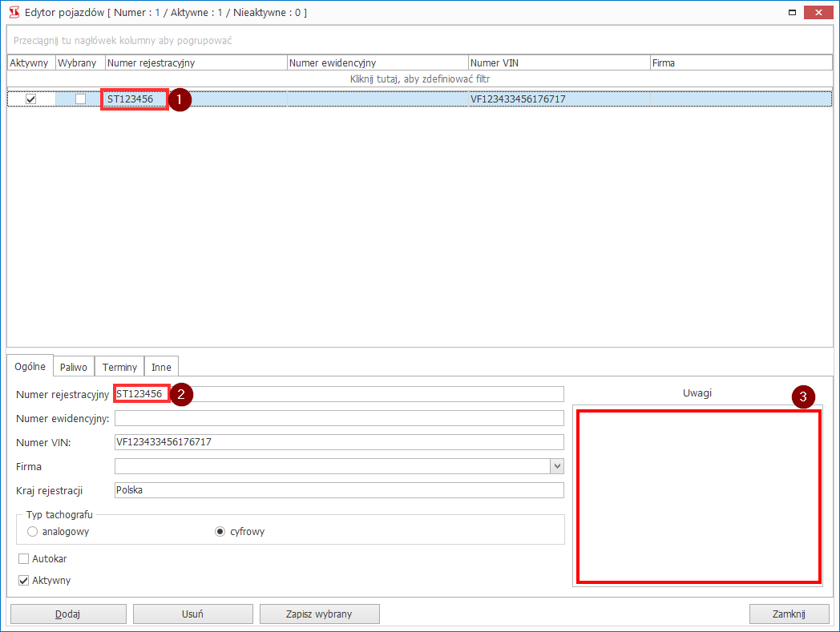Click the filter row to define a filter

419,79
